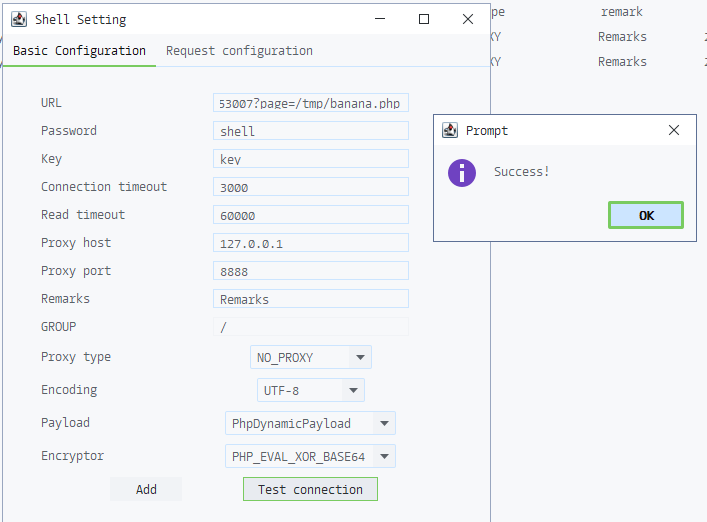Click the Add button
The width and height of the screenshot is (707, 522).
point(146,489)
